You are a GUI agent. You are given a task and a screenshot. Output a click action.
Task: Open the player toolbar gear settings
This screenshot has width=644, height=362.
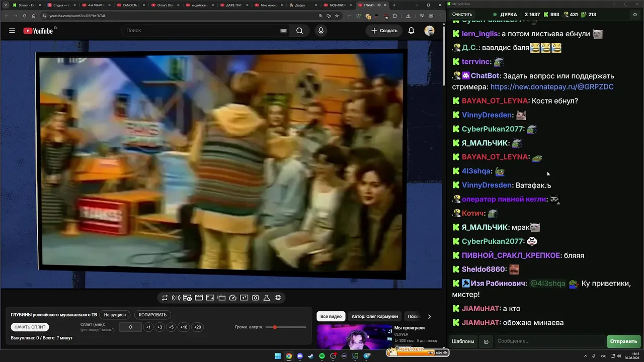pos(278,298)
